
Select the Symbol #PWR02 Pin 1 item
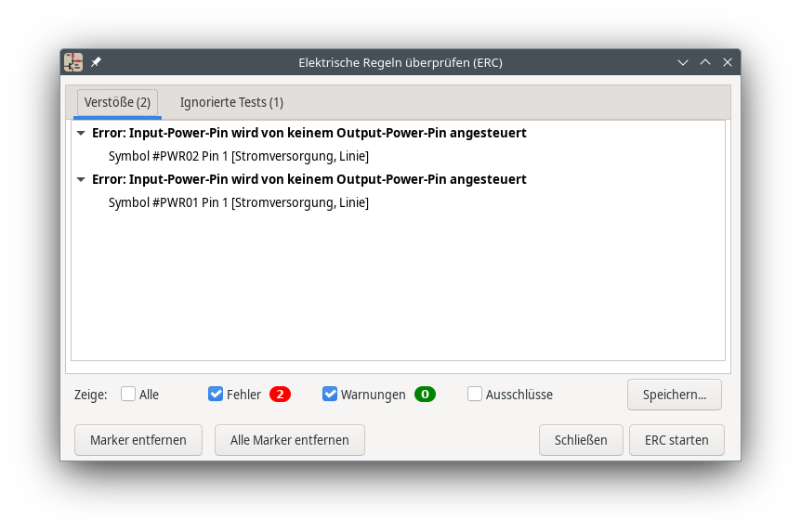pos(238,156)
